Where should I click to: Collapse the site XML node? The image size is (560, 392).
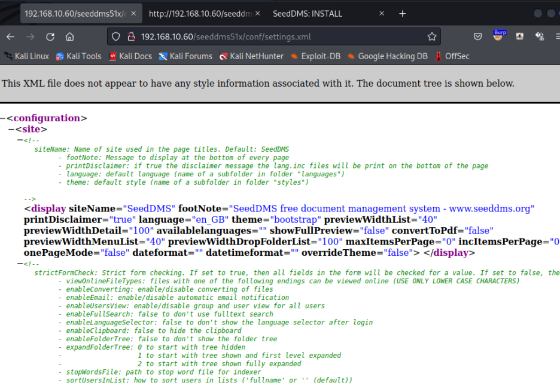click(x=11, y=129)
